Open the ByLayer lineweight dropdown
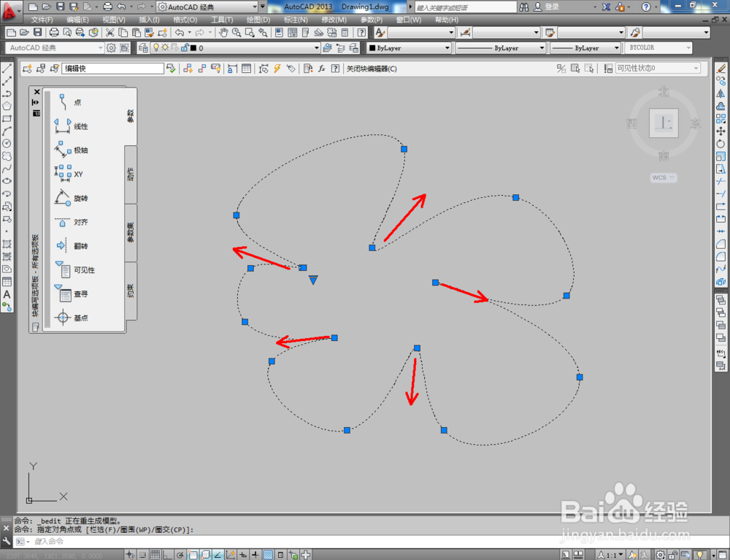 click(x=585, y=47)
